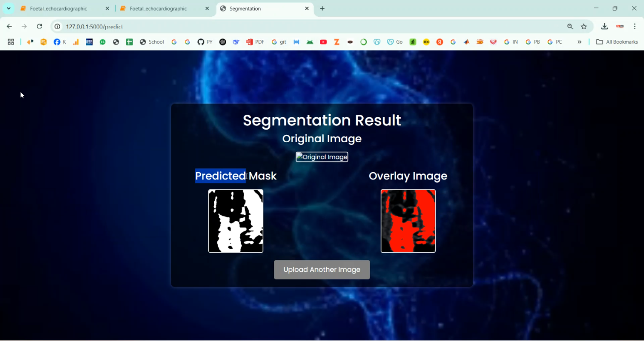The width and height of the screenshot is (644, 341).
Task: Expand the bookmarks overflow chevron
Action: tap(580, 42)
